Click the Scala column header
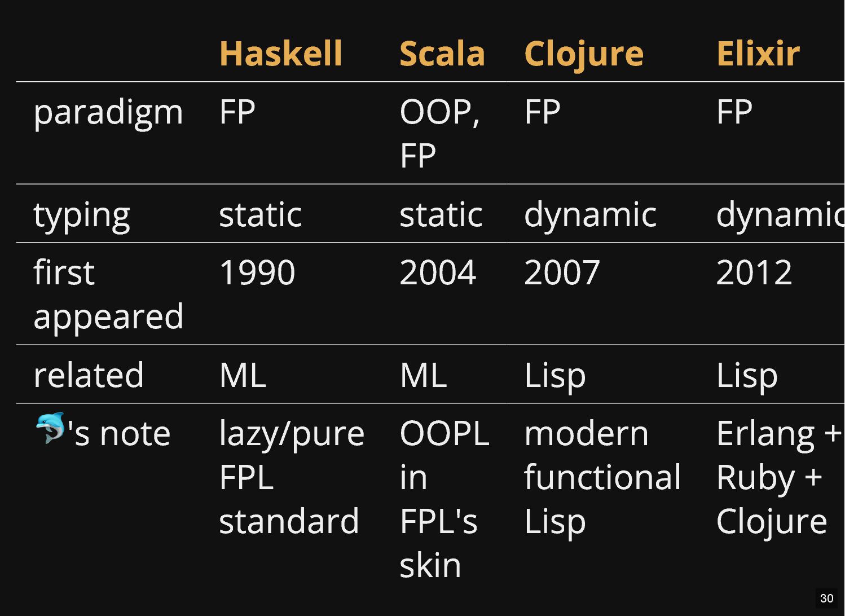The width and height of the screenshot is (845, 616). (x=442, y=54)
